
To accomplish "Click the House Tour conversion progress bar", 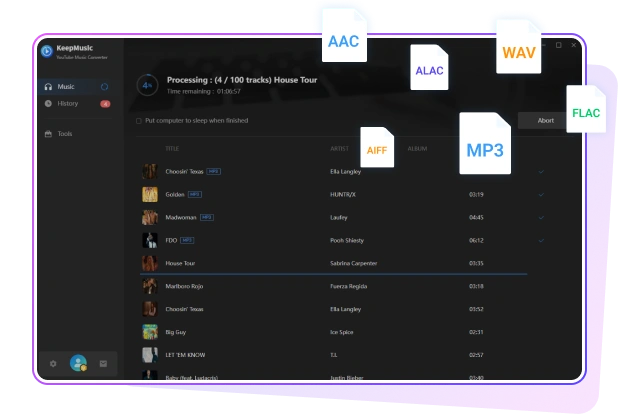I will (333, 274).
